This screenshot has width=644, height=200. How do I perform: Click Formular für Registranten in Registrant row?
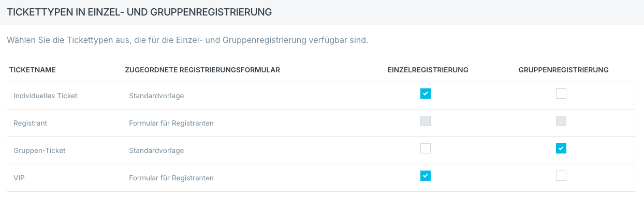pyautogui.click(x=171, y=123)
